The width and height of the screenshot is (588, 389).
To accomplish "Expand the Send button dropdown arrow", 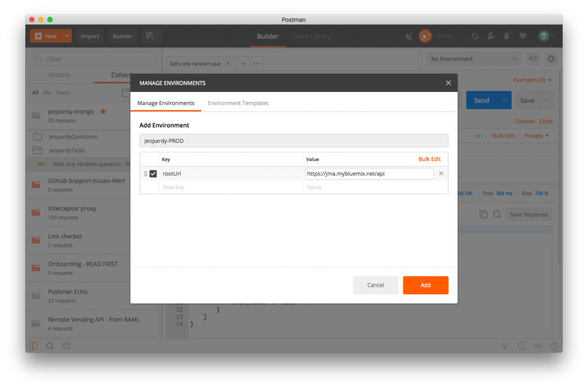I will [x=504, y=100].
